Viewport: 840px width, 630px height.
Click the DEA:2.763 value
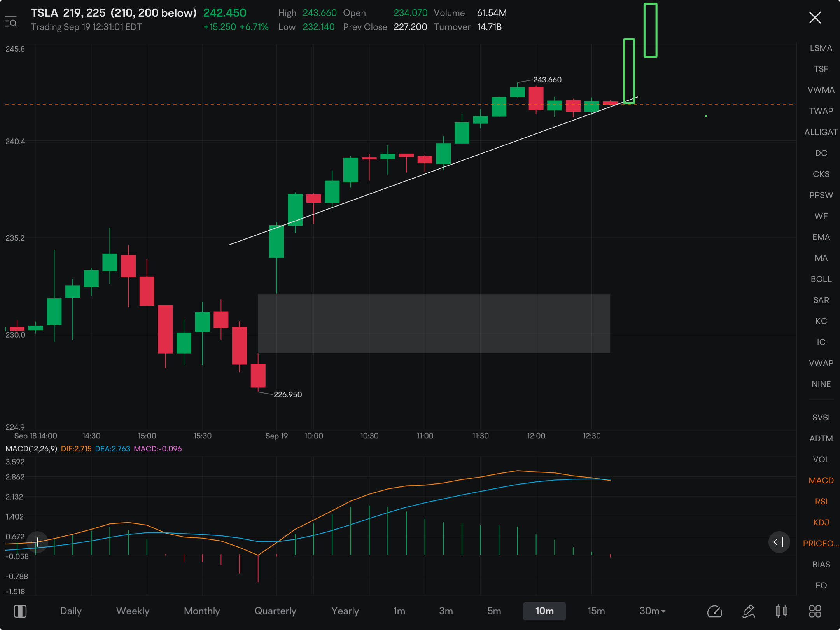click(112, 449)
